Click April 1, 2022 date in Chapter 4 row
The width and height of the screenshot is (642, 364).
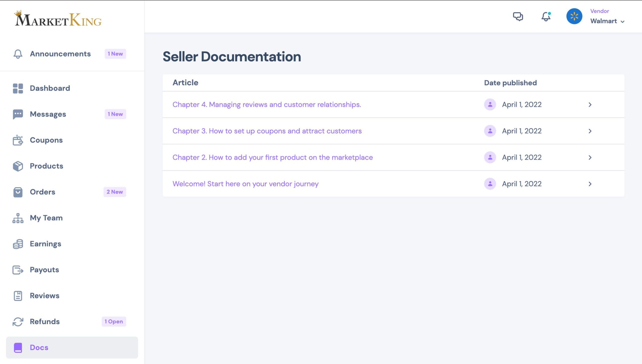click(522, 105)
